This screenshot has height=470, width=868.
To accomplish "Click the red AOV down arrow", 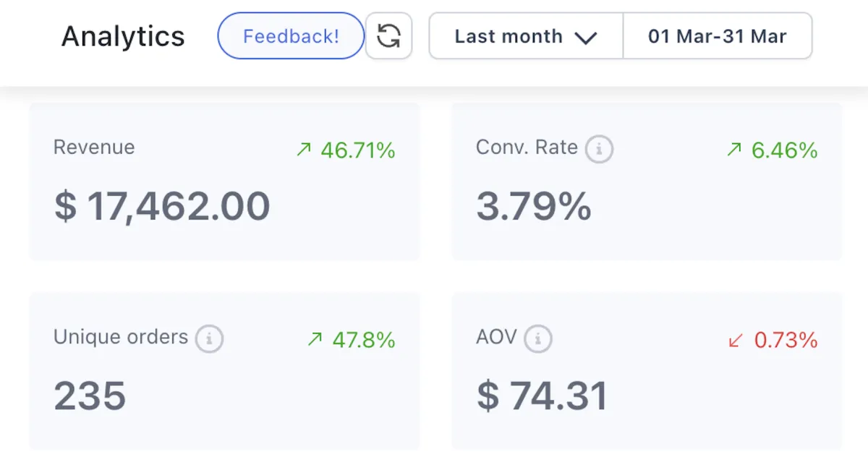I will point(736,340).
